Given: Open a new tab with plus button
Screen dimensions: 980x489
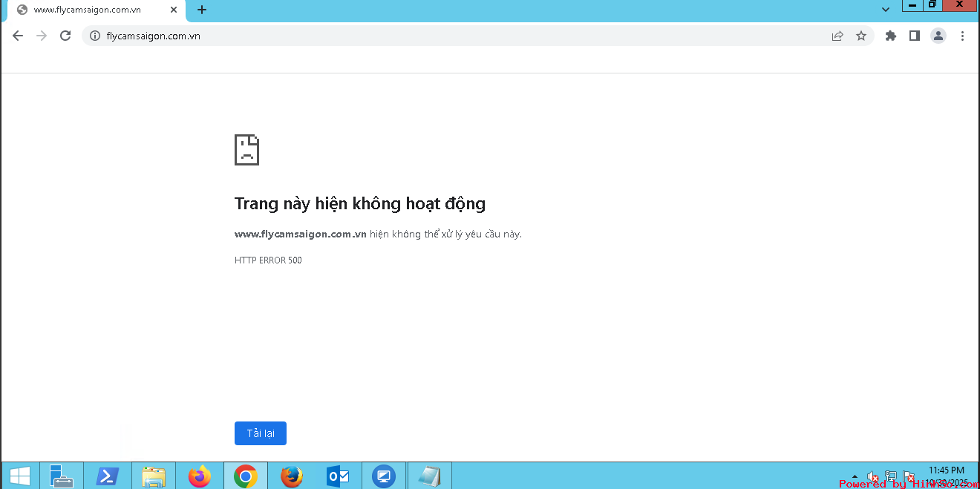Looking at the screenshot, I should [x=202, y=10].
